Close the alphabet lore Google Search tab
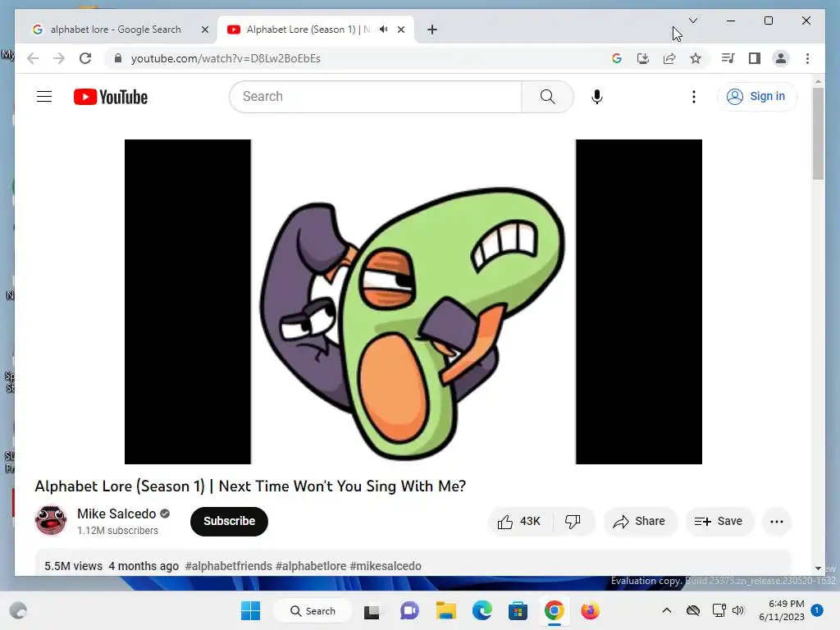The width and height of the screenshot is (840, 630). [204, 30]
